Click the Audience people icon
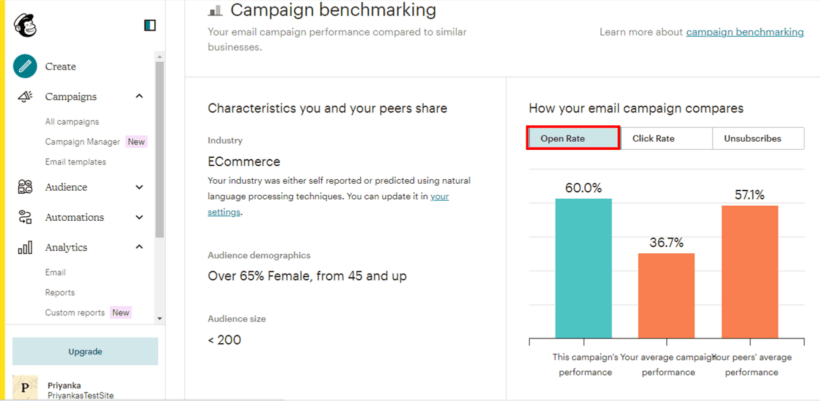 coord(25,187)
